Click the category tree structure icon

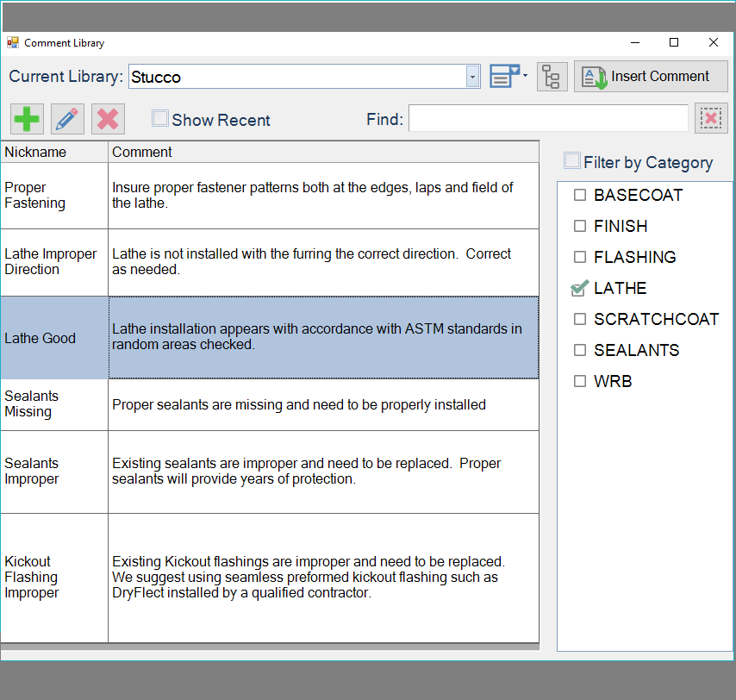coord(552,77)
